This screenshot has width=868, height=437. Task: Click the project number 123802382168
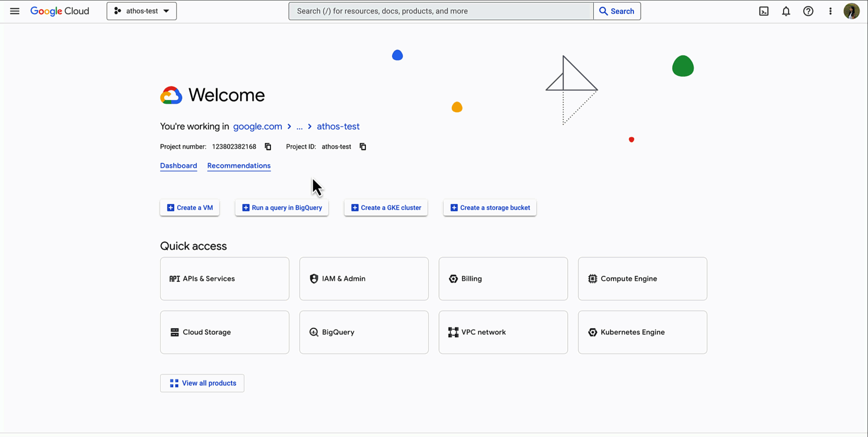point(234,146)
